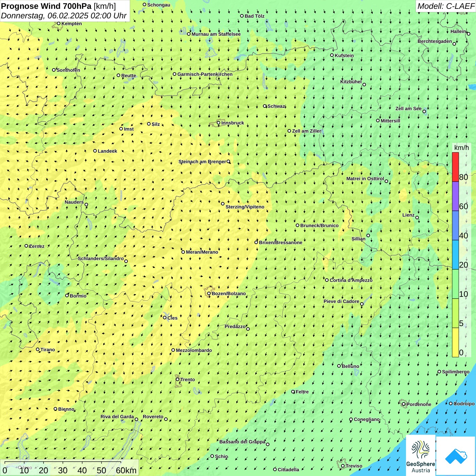This screenshot has height=476, width=476.
Task: Click the blue cloud logo icon
Action: [x=456, y=456]
